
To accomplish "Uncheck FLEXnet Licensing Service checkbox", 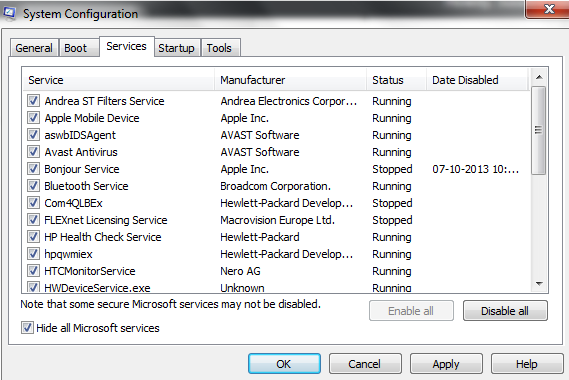I will point(33,220).
